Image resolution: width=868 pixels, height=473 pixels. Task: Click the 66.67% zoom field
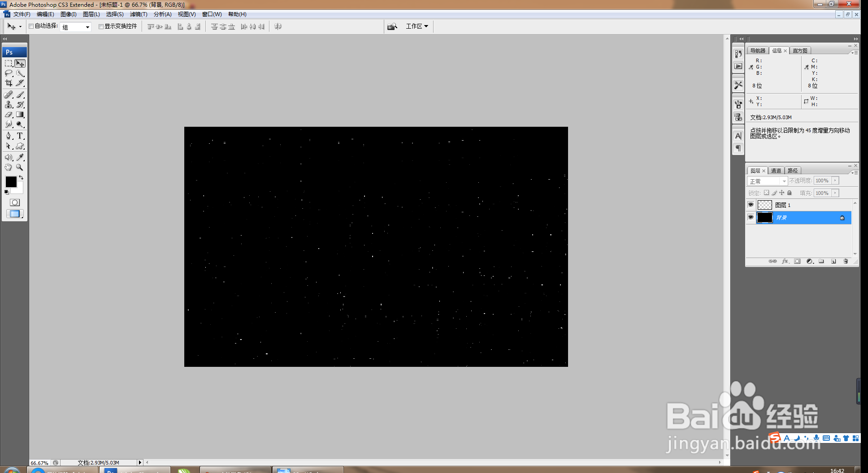click(x=40, y=463)
